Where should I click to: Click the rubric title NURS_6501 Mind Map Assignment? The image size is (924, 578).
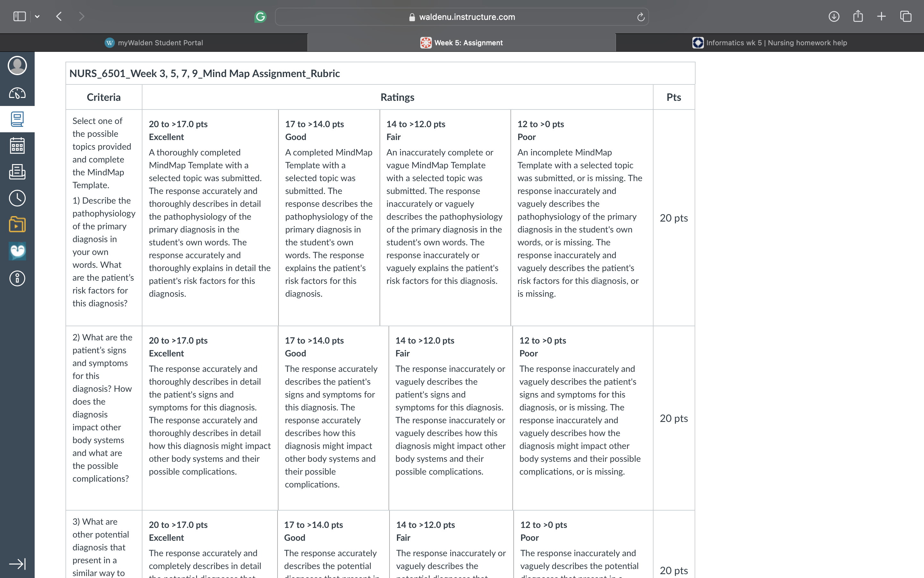coord(205,74)
